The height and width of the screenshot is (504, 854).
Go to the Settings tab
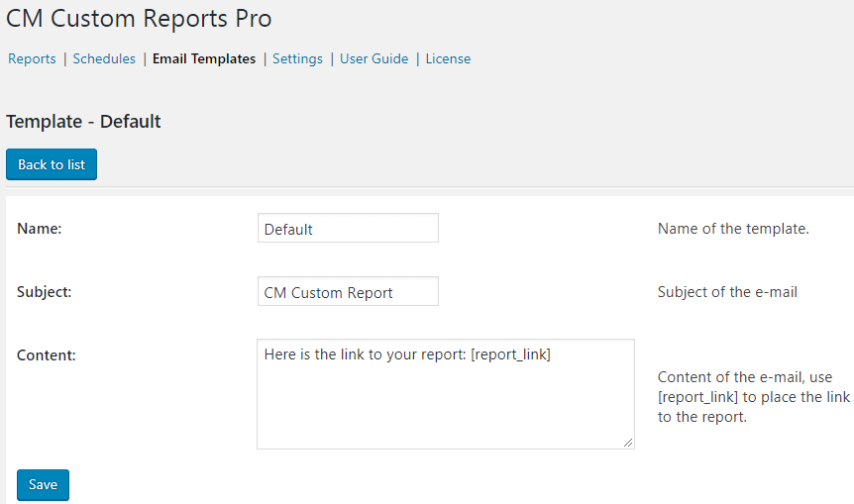click(x=297, y=58)
